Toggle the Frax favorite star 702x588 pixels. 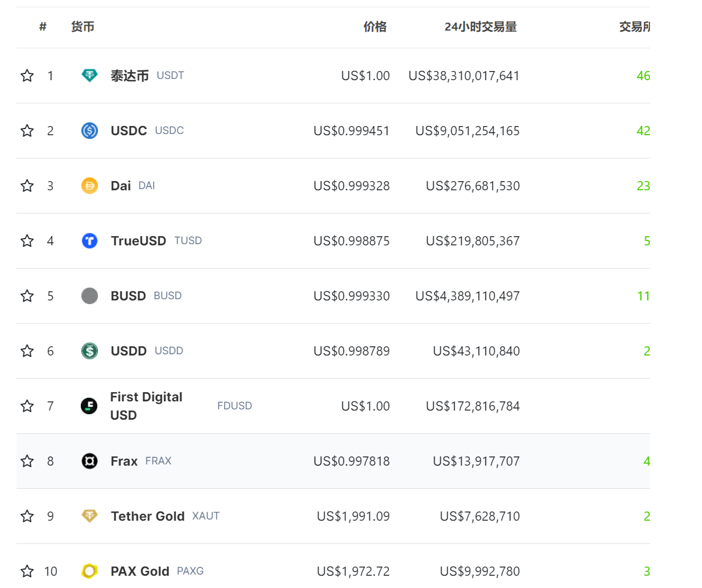[28, 461]
